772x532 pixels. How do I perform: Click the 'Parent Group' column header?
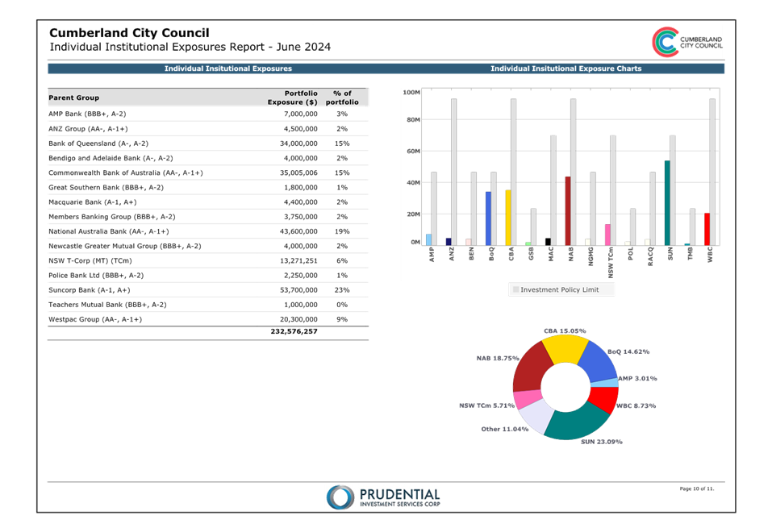(74, 98)
